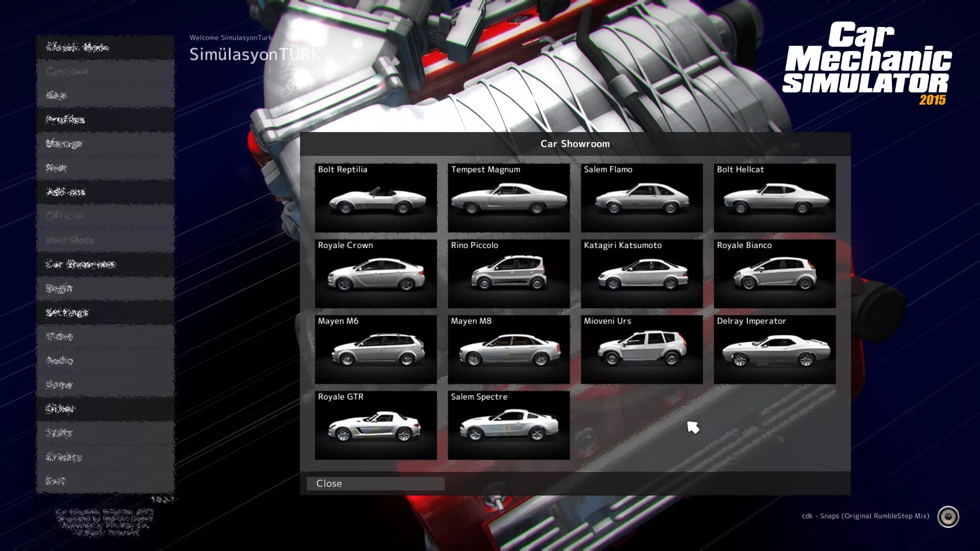980x551 pixels.
Task: Open Video settings in side menu
Action: coord(105,337)
